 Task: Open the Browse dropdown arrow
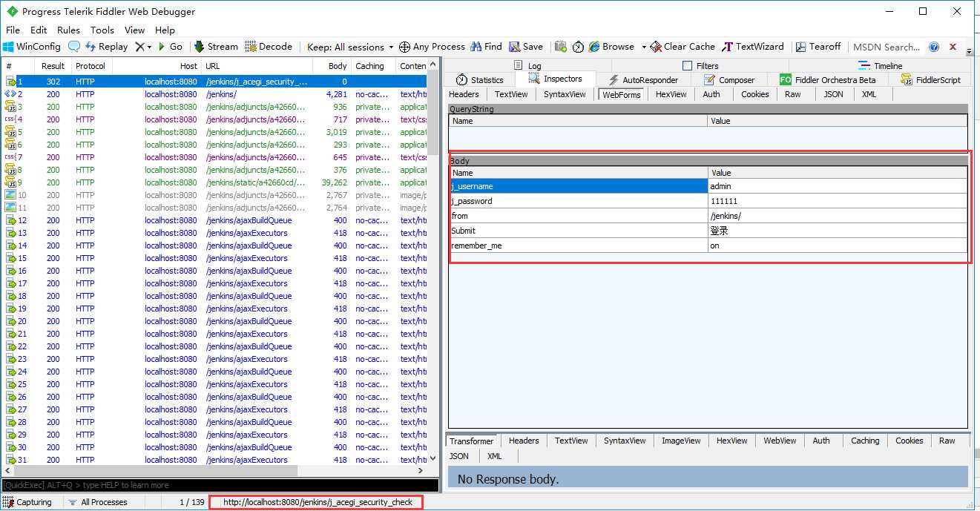[643, 47]
